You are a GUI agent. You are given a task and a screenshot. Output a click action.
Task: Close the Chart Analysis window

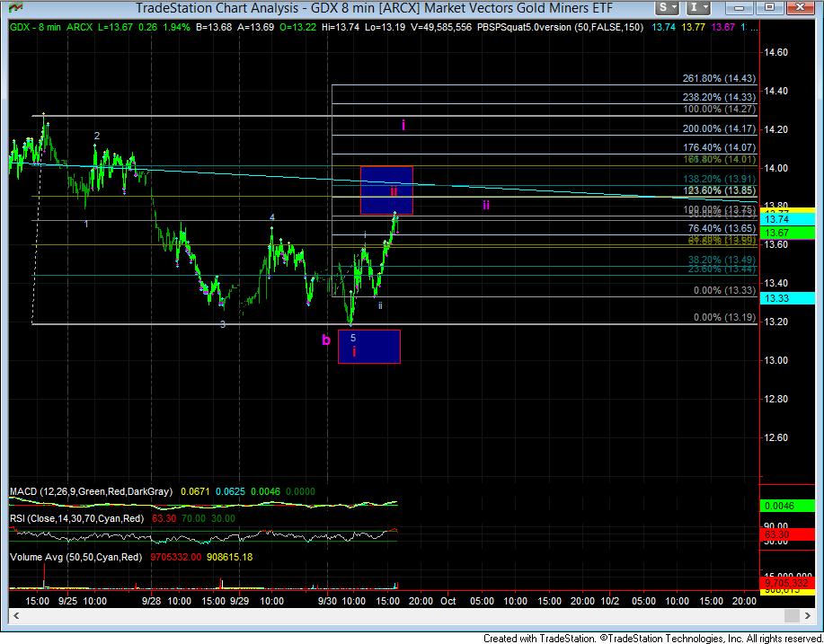pos(801,7)
